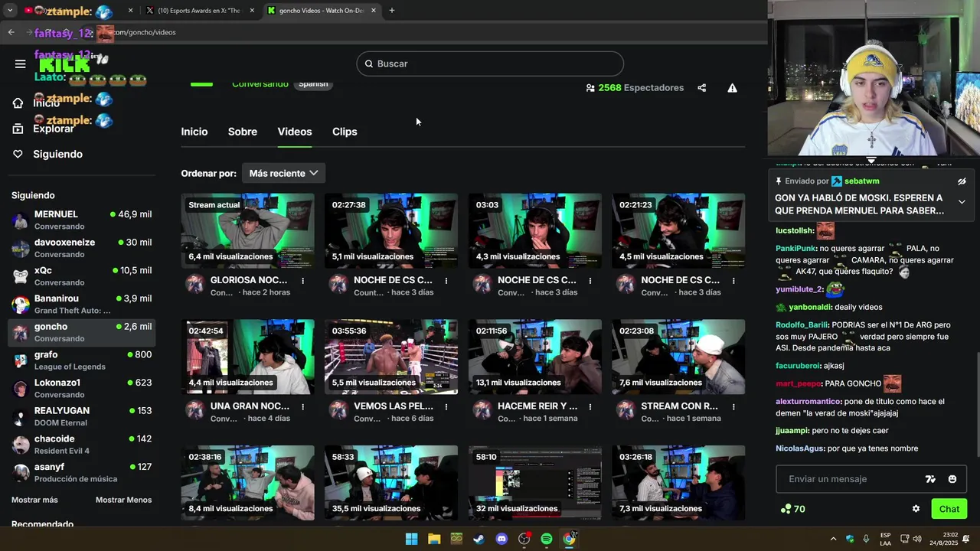The width and height of the screenshot is (980, 551).
Task: Open REALYUGAN channel in sidebar
Action: (x=82, y=416)
